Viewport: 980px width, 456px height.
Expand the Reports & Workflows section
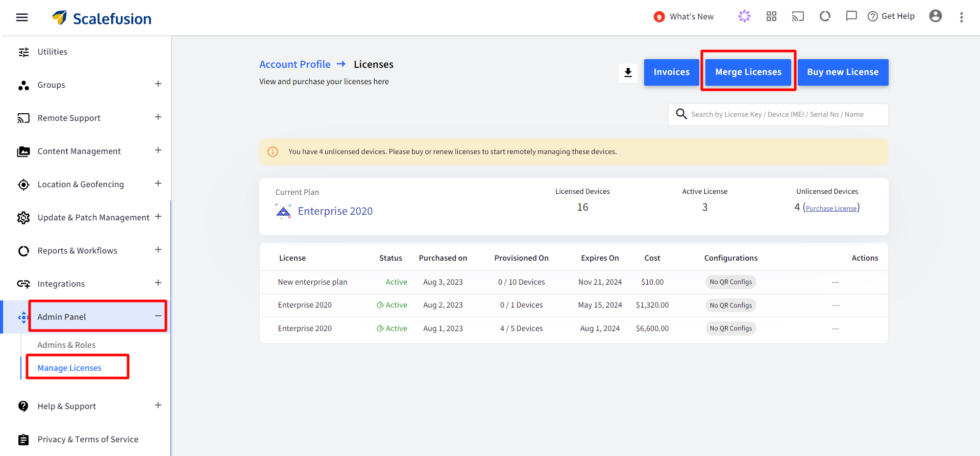point(158,249)
